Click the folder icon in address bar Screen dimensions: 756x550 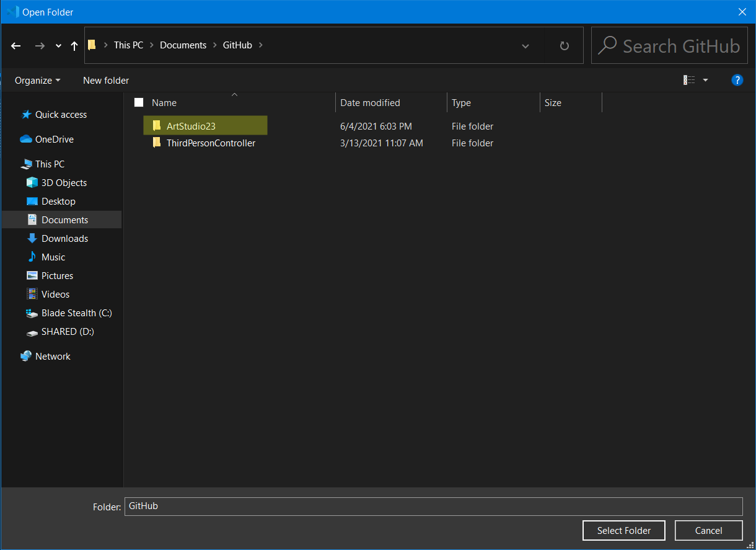[92, 45]
